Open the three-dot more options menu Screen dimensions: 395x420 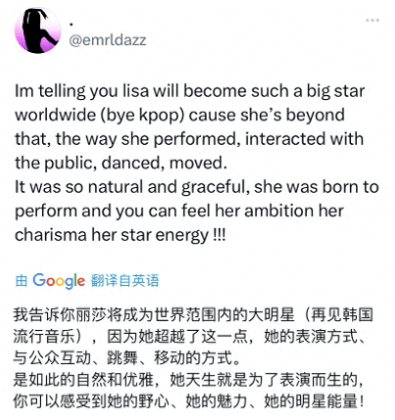click(x=372, y=20)
